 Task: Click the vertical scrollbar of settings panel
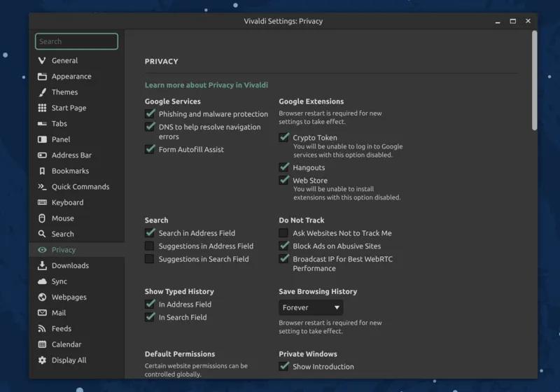coord(534,80)
